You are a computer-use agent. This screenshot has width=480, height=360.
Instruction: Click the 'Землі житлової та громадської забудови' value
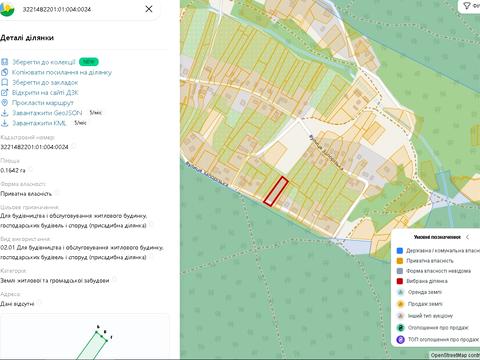(x=55, y=281)
